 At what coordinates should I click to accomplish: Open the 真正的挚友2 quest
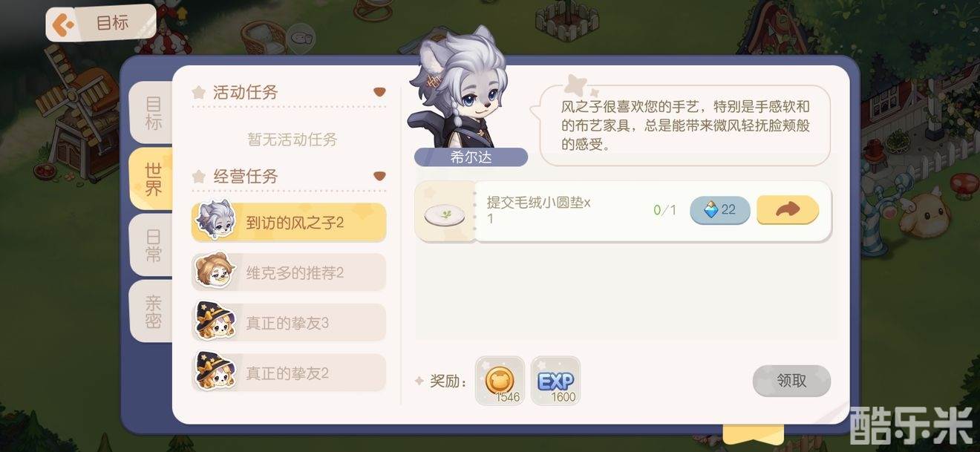[289, 373]
